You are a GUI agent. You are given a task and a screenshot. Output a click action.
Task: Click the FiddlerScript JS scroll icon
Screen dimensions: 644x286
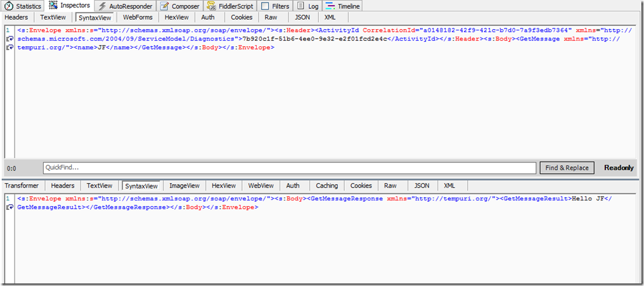tap(212, 6)
